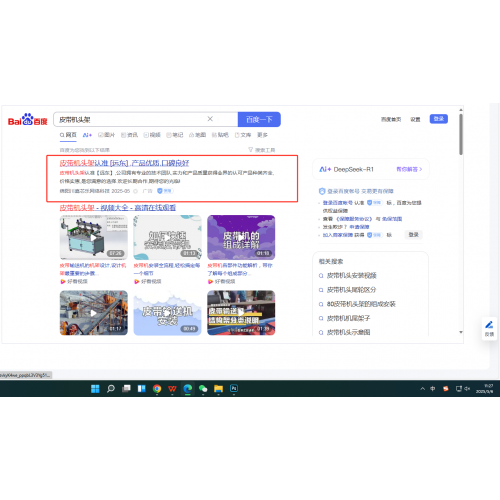This screenshot has height=500, width=500.
Task: Go to 百度首页 link at the top
Action: point(391,119)
